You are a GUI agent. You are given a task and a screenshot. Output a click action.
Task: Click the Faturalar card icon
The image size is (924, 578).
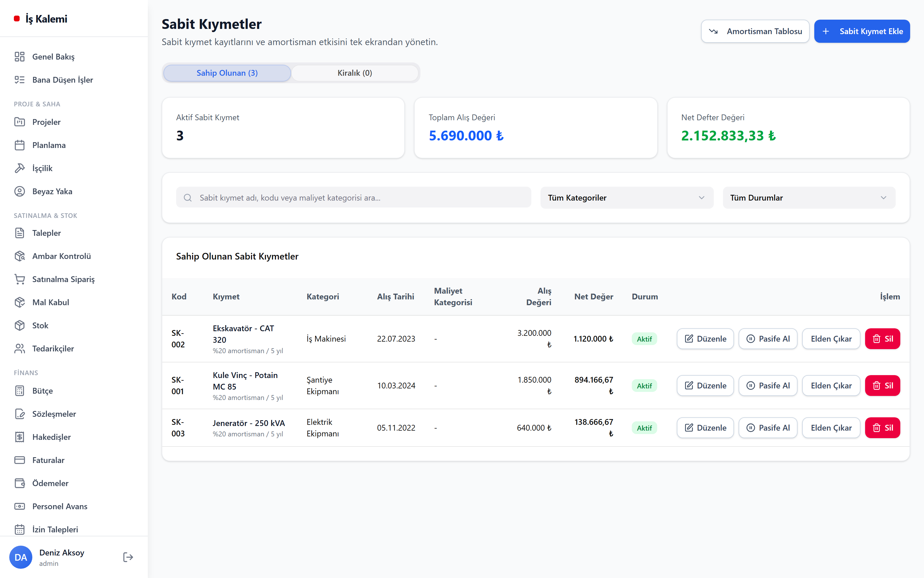[x=19, y=460]
